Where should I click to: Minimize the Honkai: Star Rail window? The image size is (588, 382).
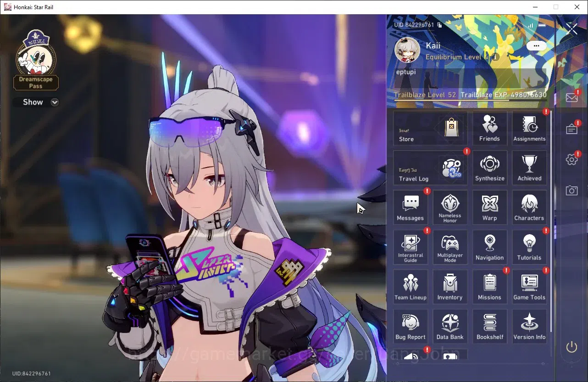click(x=535, y=7)
